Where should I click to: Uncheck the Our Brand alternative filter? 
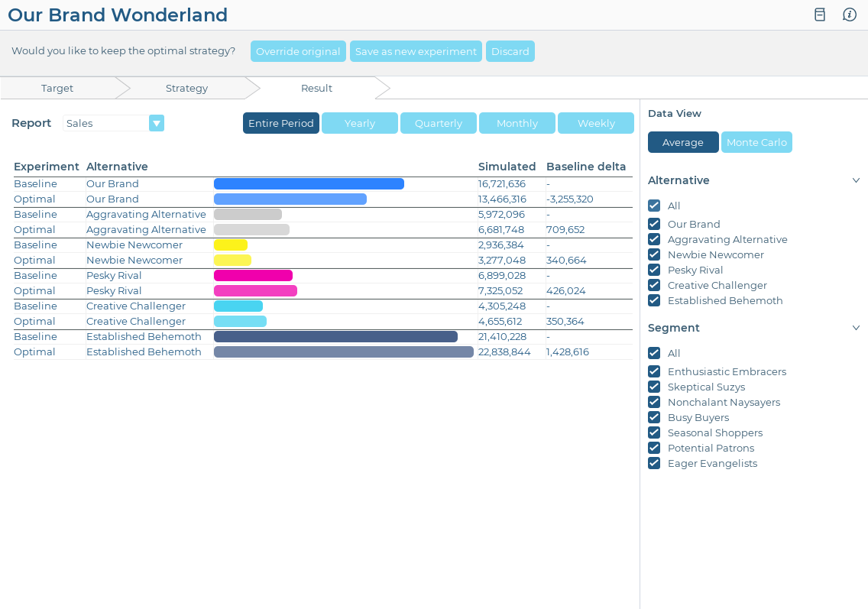click(654, 224)
